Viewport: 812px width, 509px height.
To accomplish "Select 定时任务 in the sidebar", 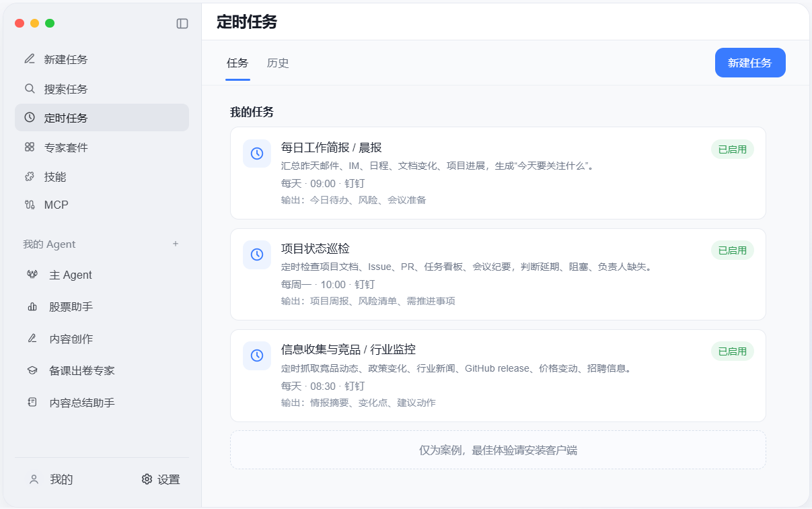I will (x=102, y=118).
